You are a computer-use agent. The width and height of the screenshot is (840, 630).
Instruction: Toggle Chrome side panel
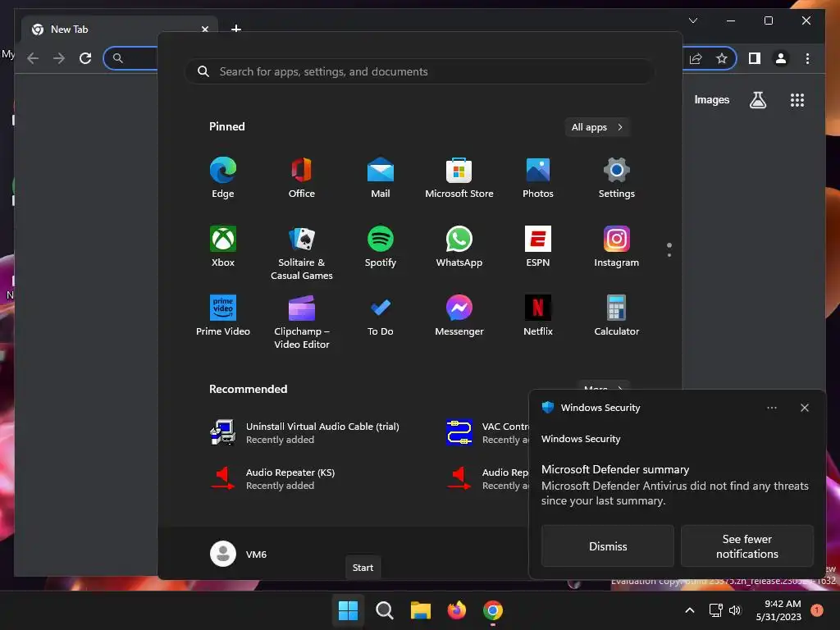[x=755, y=58]
